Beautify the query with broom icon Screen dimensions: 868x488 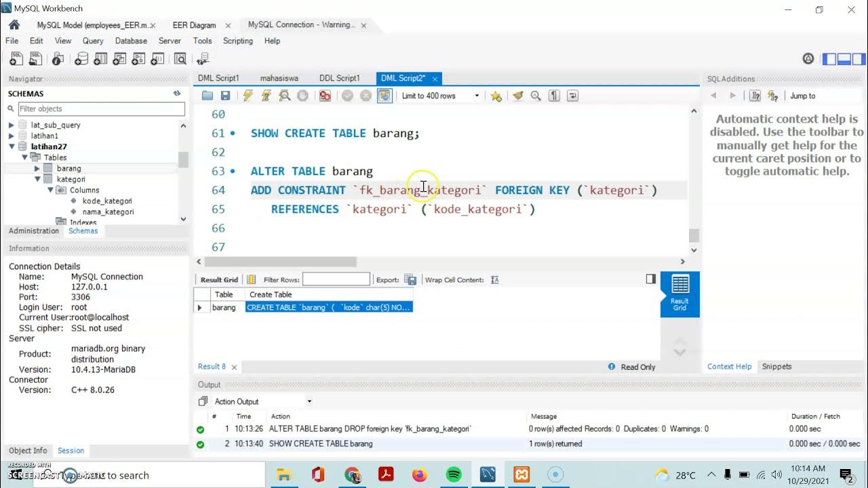coord(518,96)
